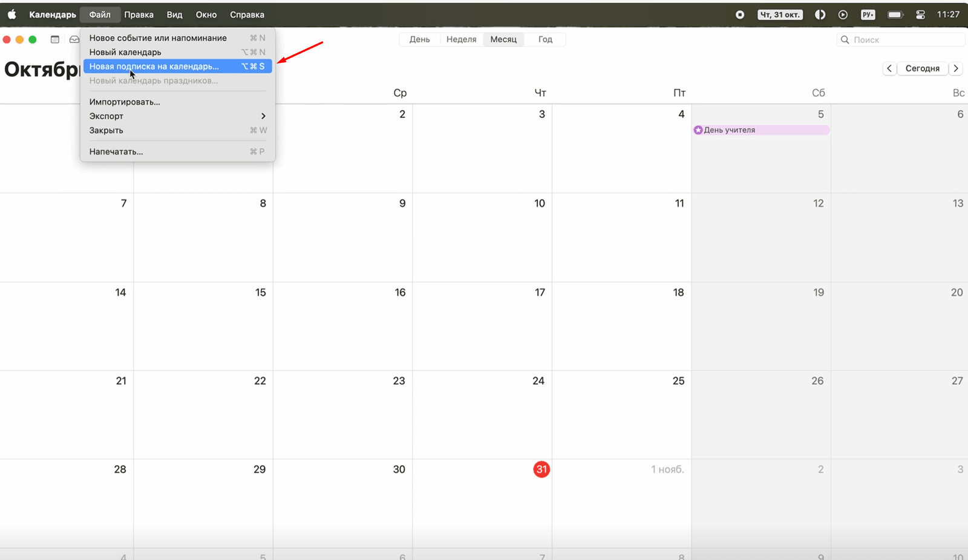This screenshot has width=968, height=560.
Task: Click the screen recording stop icon
Action: pyautogui.click(x=739, y=15)
